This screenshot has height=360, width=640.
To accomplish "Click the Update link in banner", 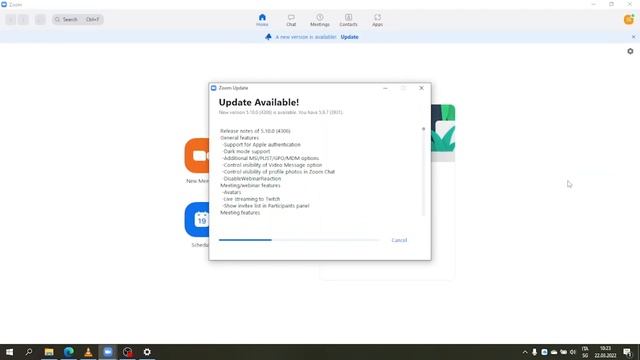I will click(x=349, y=37).
